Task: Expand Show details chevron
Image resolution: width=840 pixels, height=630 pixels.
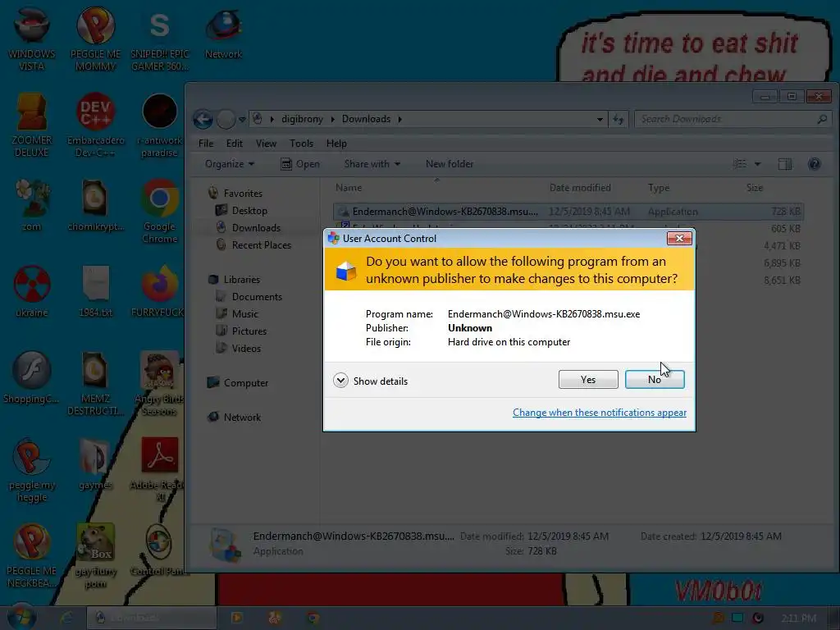Action: 340,381
